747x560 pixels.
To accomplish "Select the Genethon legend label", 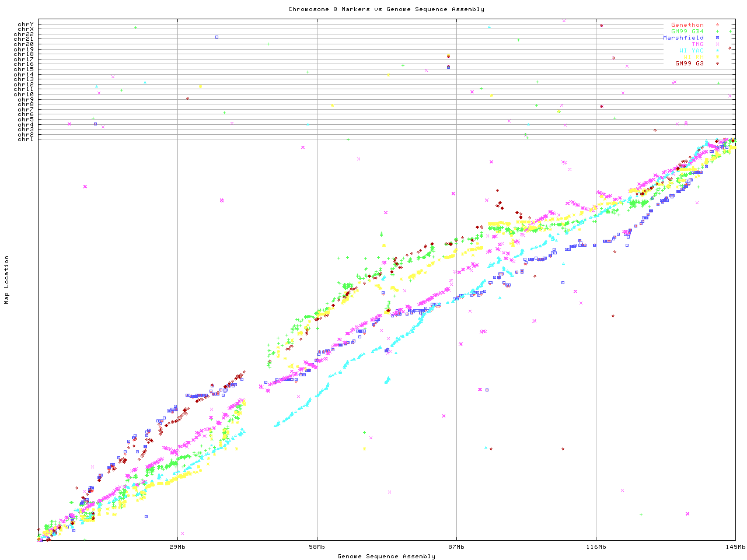I will point(687,25).
